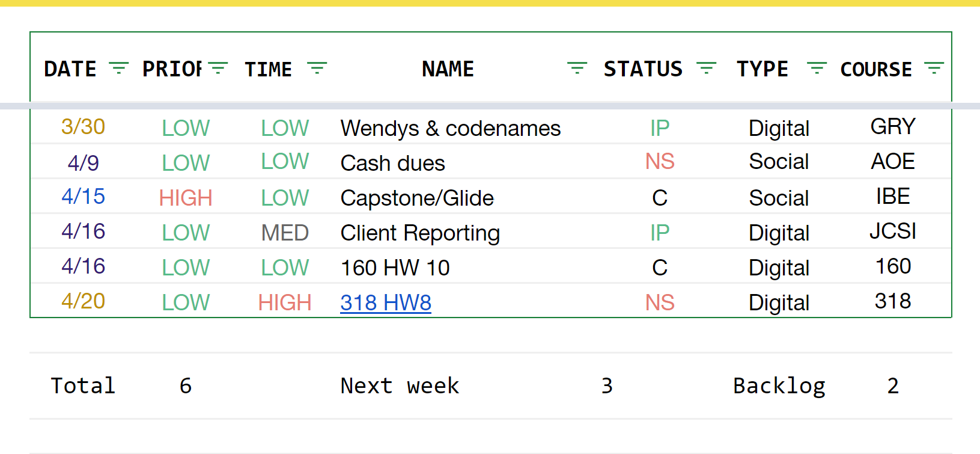Select the Cash dues name cell

click(392, 163)
